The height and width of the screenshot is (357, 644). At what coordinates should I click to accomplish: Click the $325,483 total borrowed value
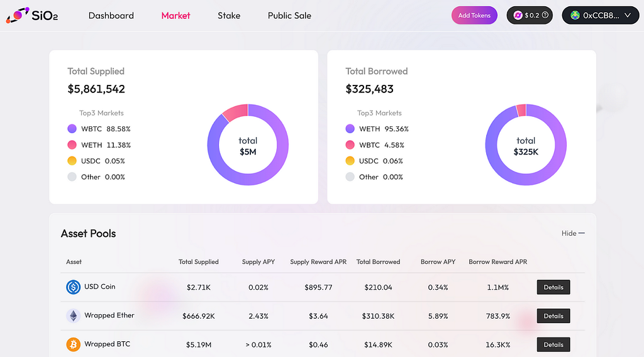[x=369, y=89]
